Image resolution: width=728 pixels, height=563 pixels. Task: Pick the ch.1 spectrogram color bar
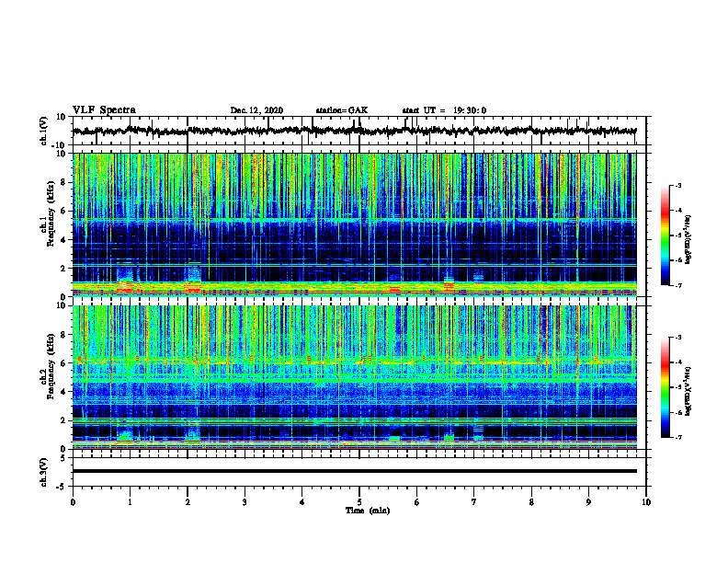665,236
